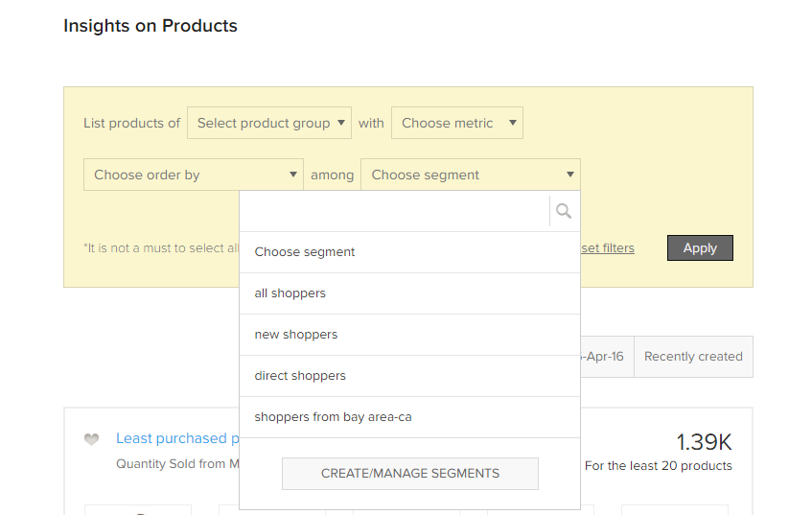812x515 pixels.
Task: Click the Reset filters link
Action: coord(607,248)
